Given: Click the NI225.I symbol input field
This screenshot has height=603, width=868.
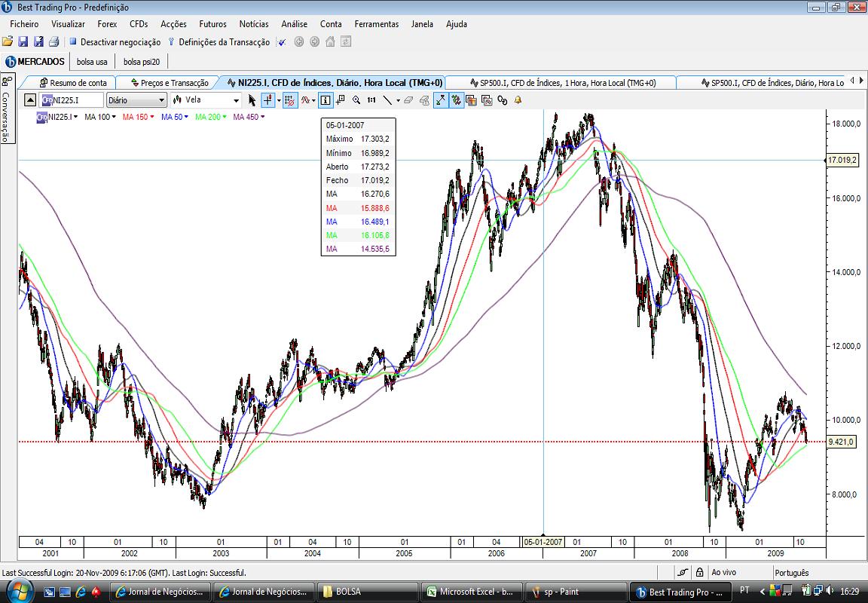Looking at the screenshot, I should pyautogui.click(x=72, y=100).
